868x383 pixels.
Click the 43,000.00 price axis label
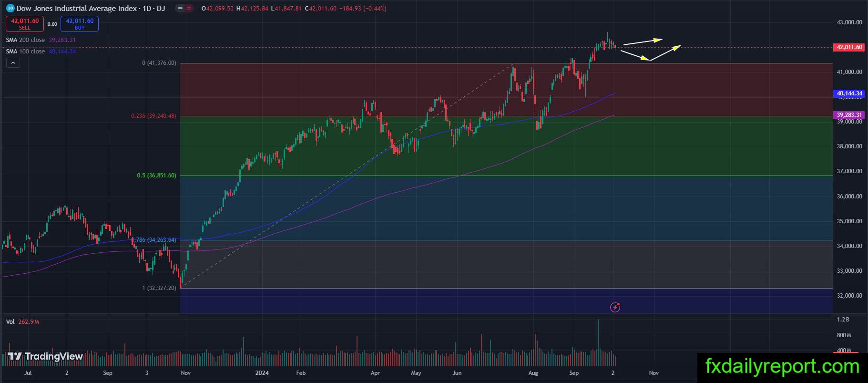pos(849,22)
